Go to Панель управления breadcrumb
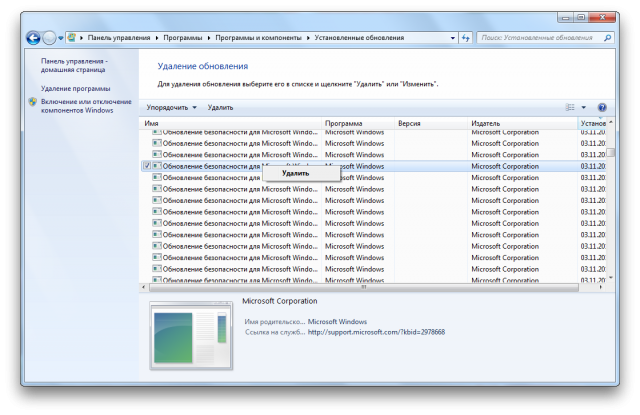640x415 pixels. point(119,38)
